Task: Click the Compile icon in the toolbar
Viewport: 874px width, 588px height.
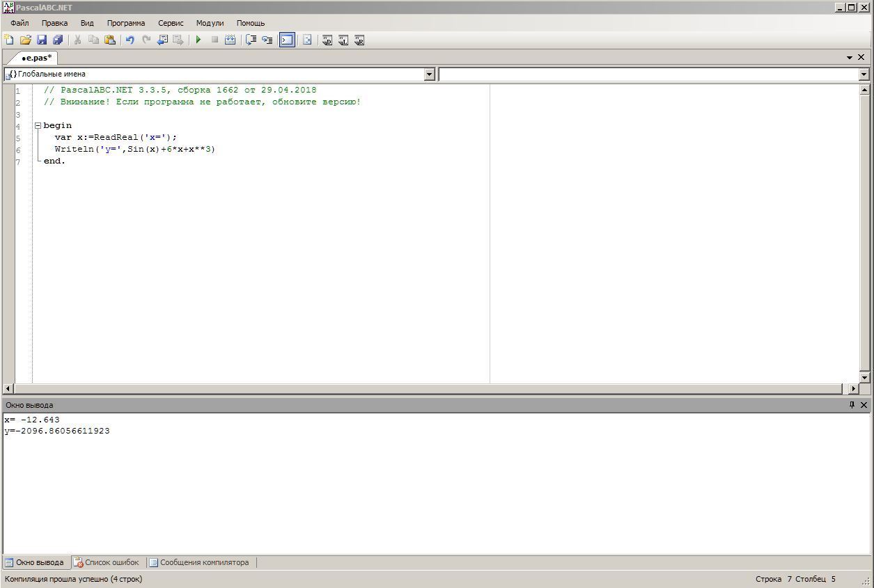Action: point(230,40)
